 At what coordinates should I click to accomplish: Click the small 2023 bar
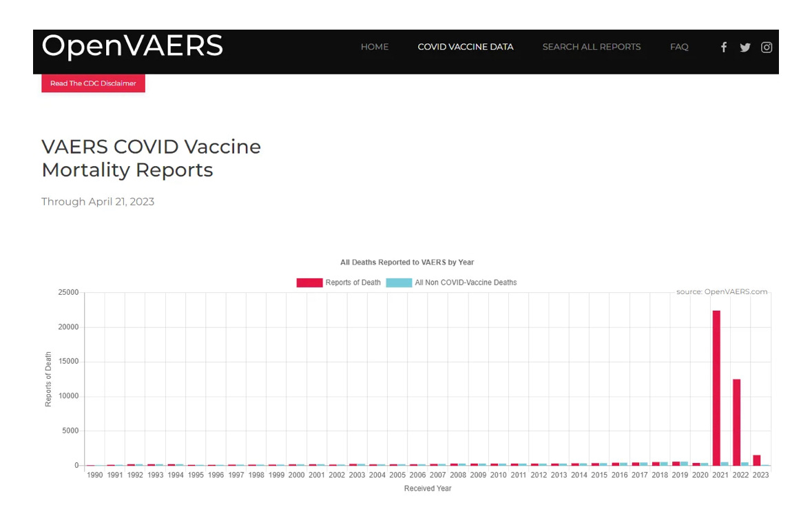coord(757,460)
